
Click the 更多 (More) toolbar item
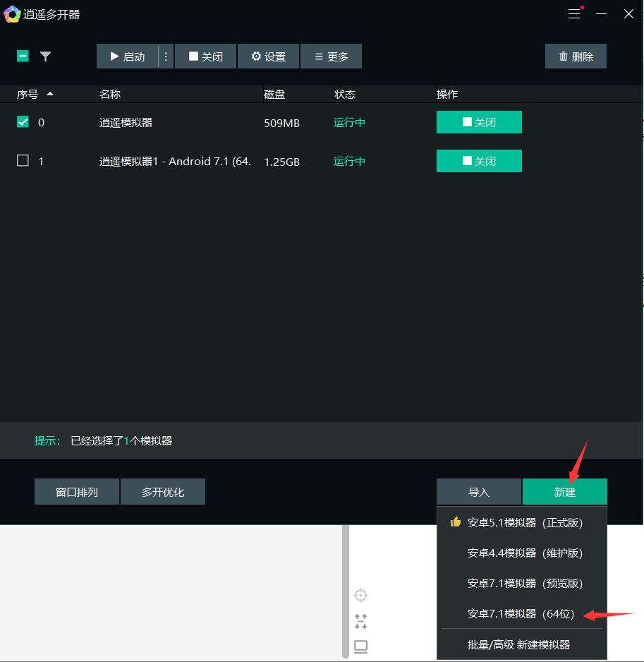pos(331,56)
